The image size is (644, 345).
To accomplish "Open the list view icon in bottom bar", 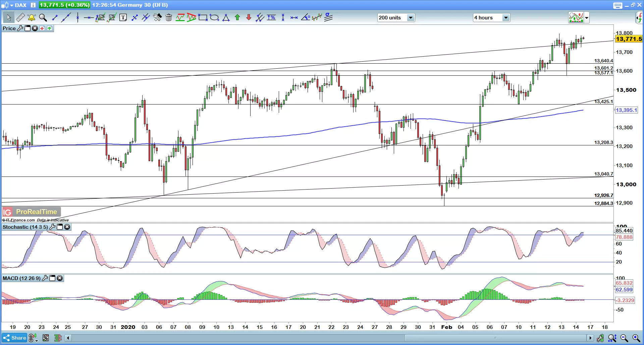I will click(46, 338).
